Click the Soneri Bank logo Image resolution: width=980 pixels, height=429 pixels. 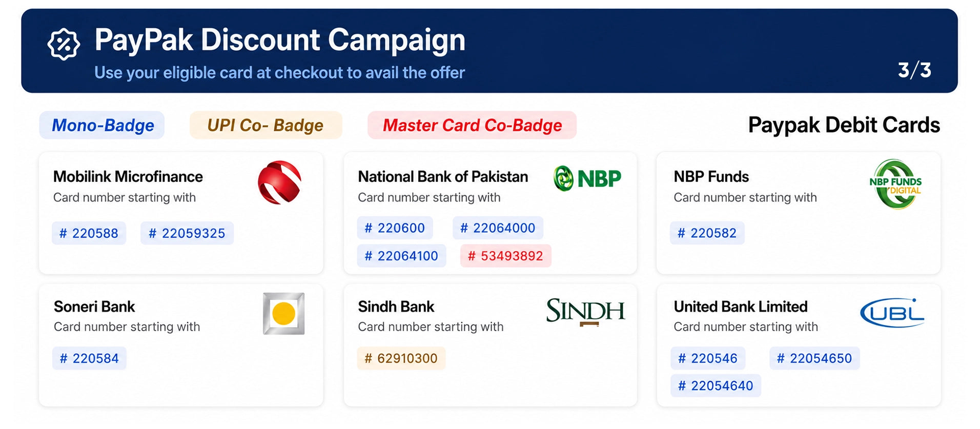[284, 314]
